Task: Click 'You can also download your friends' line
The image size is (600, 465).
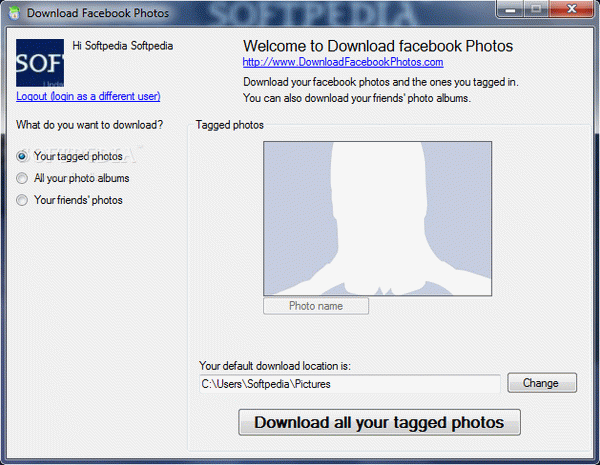Action: (x=357, y=98)
